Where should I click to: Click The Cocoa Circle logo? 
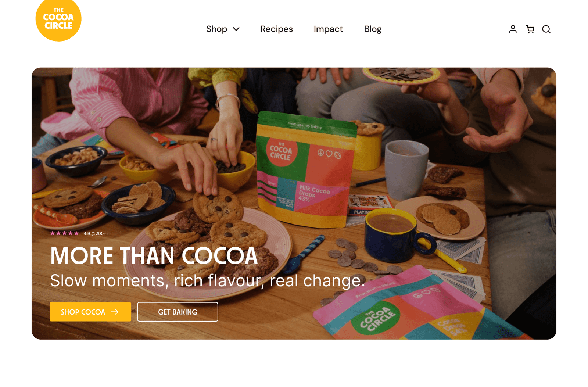click(58, 20)
